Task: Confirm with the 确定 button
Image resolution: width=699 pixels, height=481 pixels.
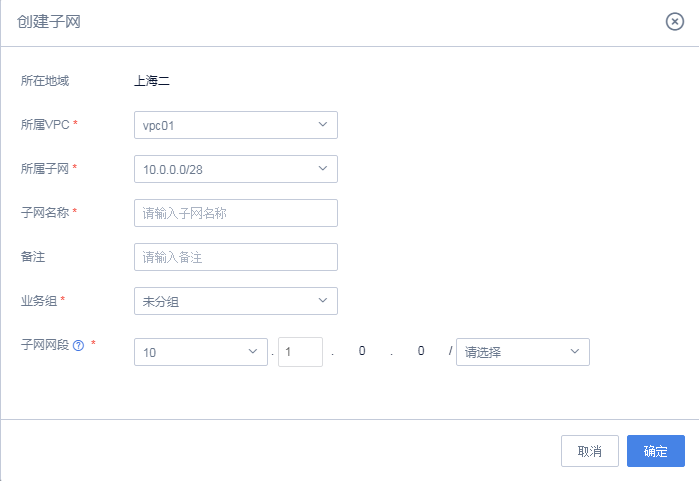Action: point(655,451)
